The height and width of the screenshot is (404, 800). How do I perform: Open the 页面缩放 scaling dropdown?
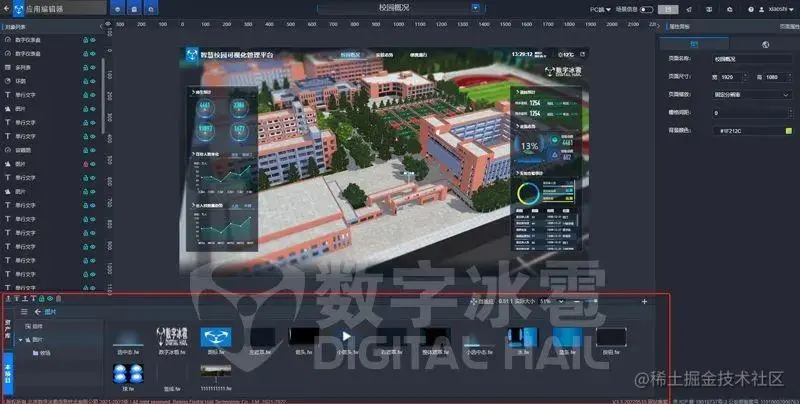(752, 94)
